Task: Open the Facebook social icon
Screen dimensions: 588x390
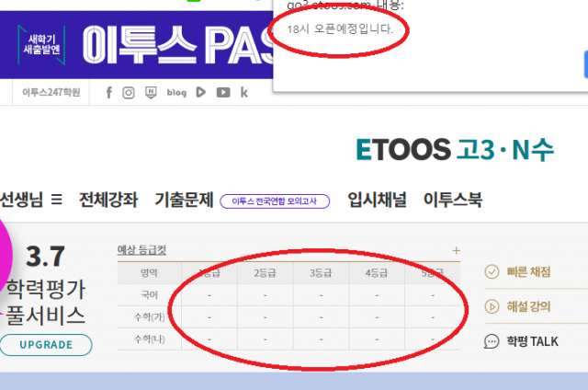Action: [108, 92]
